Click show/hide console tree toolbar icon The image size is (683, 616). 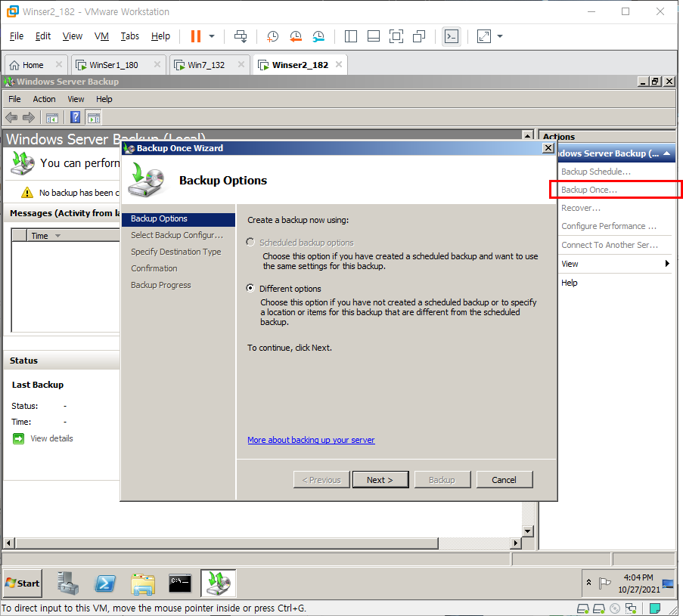pos(52,118)
